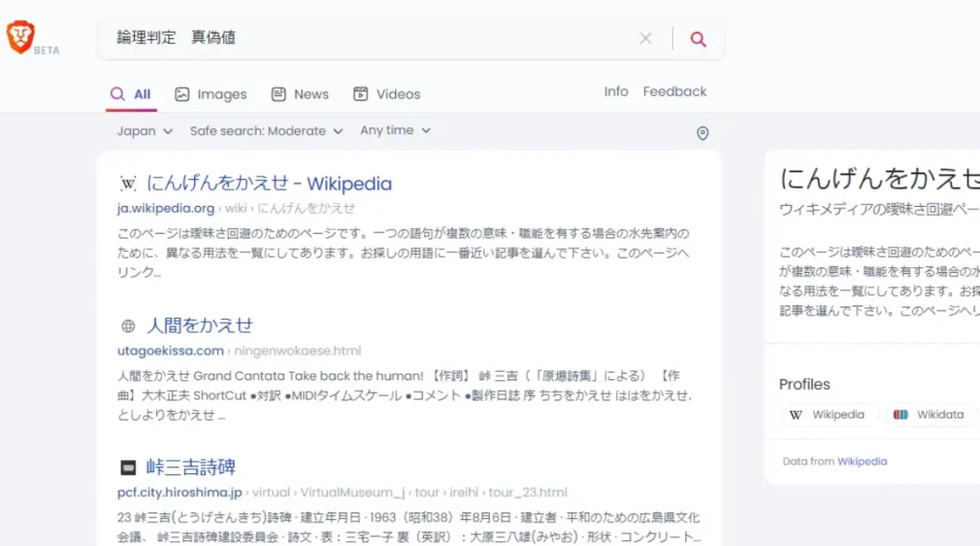Open the Wikipedia profile chip
Image resolution: width=980 pixels, height=546 pixels.
pos(830,415)
